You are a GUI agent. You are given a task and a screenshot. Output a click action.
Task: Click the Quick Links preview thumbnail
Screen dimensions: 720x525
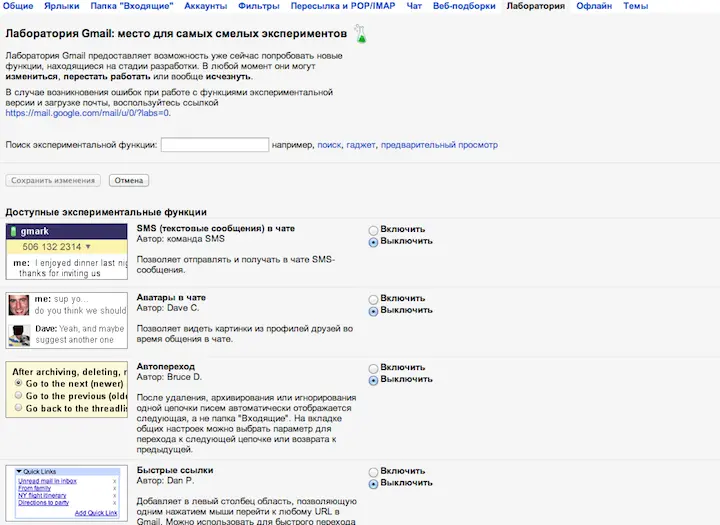pos(67,493)
